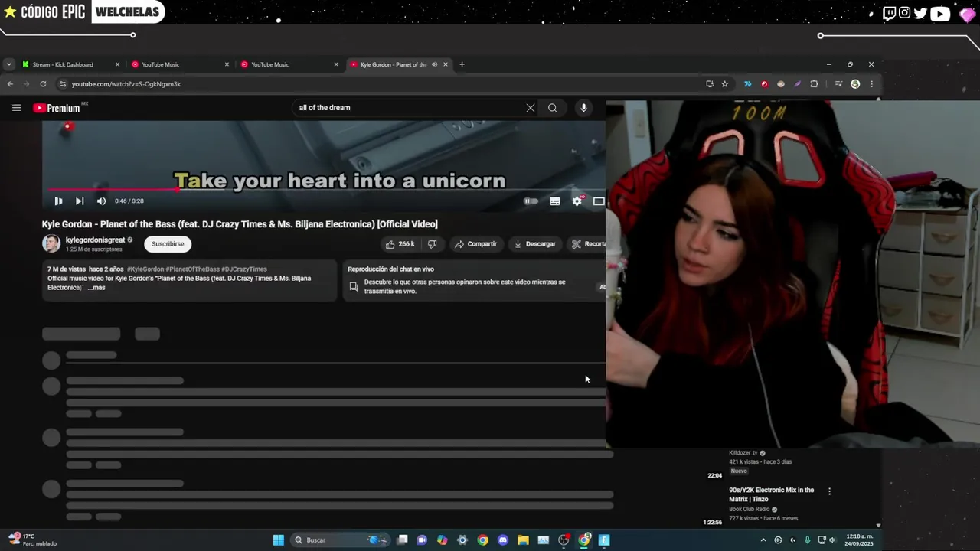980x551 pixels.
Task: Launch Discord from the taskbar
Action: click(502, 540)
